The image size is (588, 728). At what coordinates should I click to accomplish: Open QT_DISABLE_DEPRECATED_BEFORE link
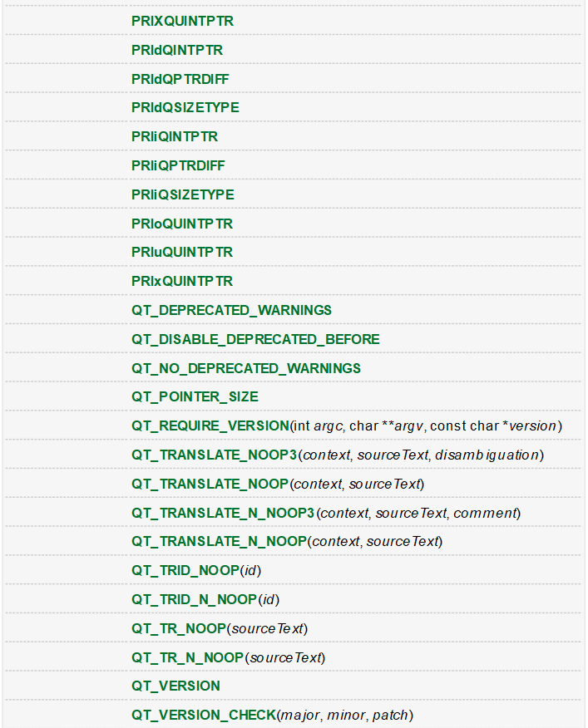tap(255, 339)
